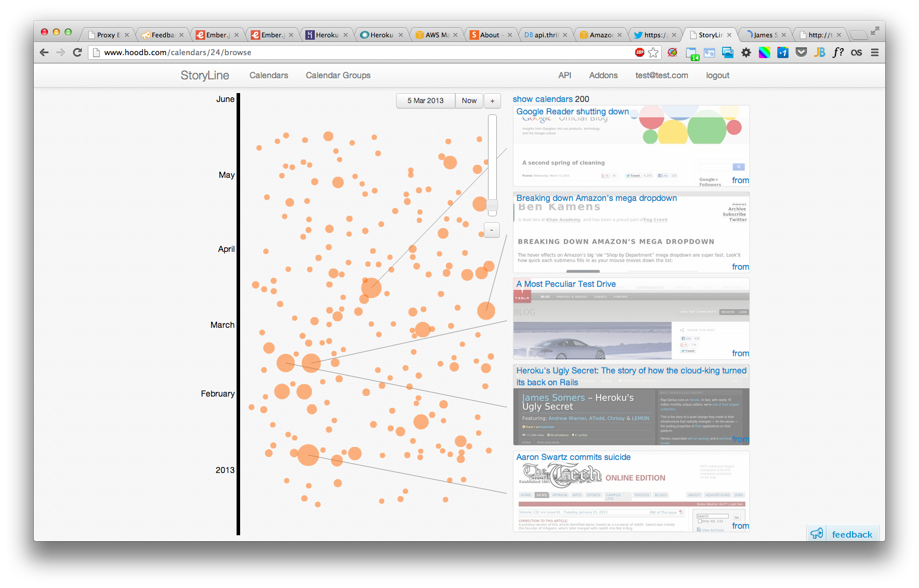Bookmark this page with the star icon
Viewport: 919px width, 588px height.
653,52
